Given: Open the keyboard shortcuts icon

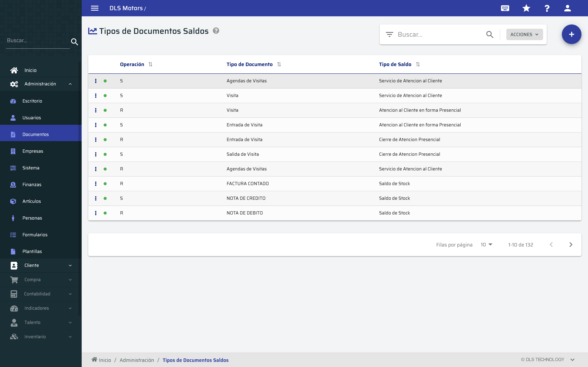Looking at the screenshot, I should tap(505, 8).
